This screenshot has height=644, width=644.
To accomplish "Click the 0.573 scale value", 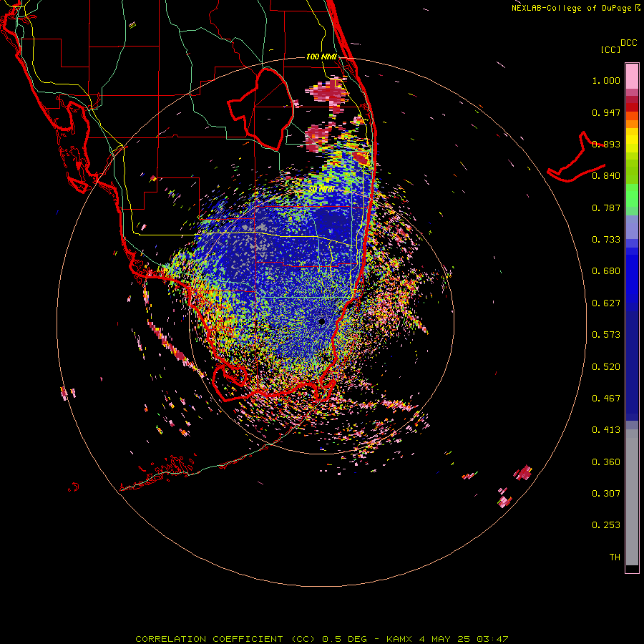I will (x=606, y=335).
